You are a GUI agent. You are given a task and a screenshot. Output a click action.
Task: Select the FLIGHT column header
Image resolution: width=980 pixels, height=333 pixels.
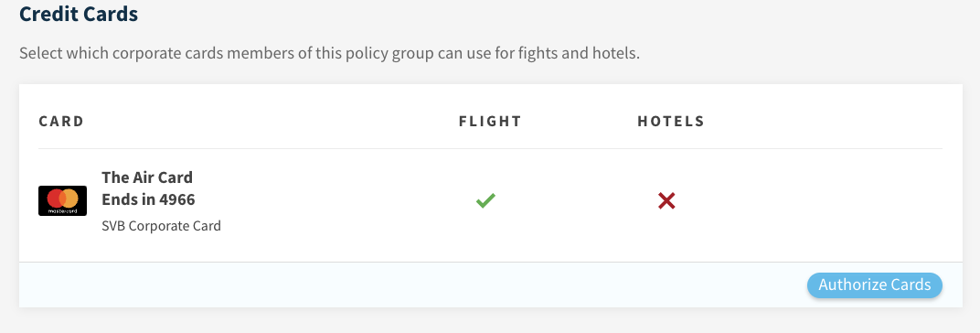pos(490,122)
